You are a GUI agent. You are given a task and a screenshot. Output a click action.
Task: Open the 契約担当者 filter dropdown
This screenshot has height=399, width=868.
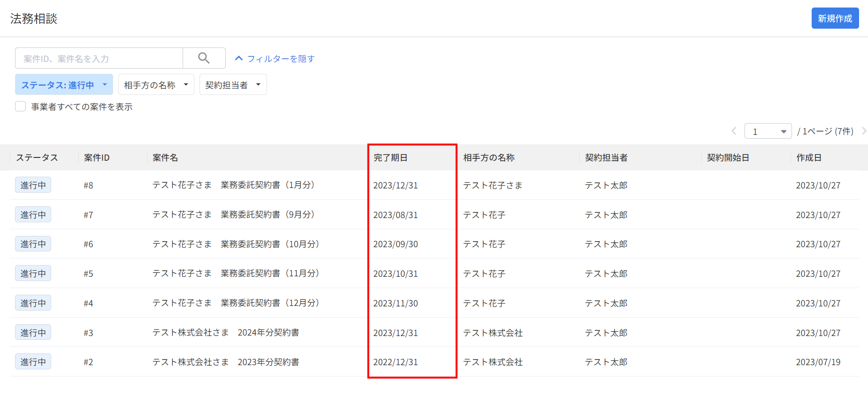click(233, 85)
